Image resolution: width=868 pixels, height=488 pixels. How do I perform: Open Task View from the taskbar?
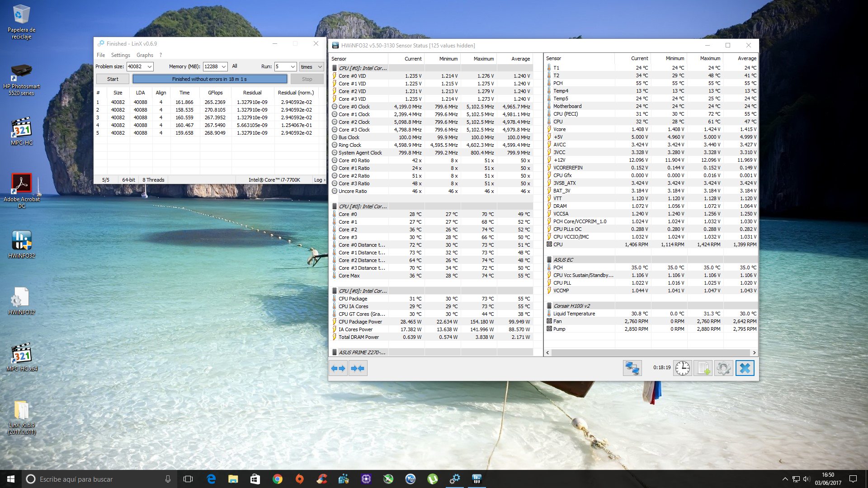tap(188, 479)
